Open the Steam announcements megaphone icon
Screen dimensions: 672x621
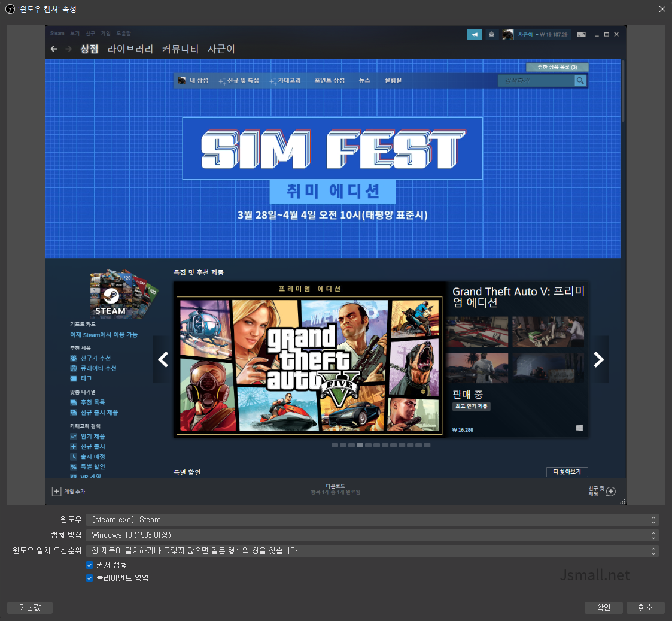475,34
